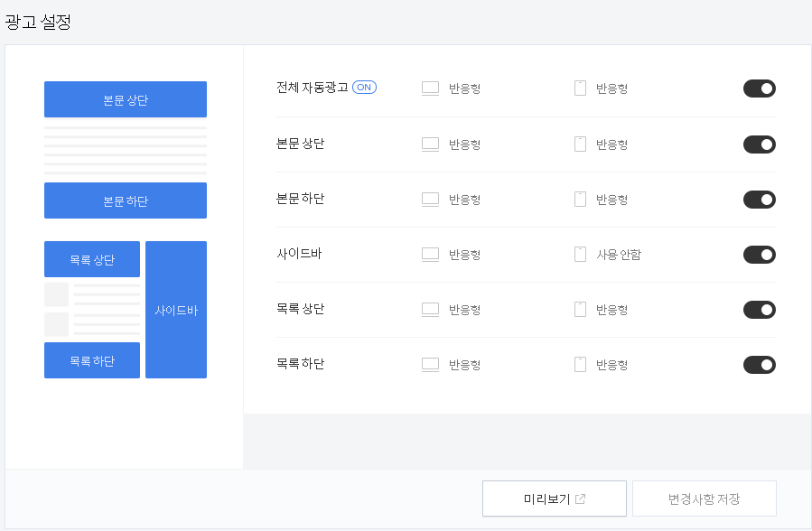This screenshot has width=812, height=531.
Task: Click the 본문 하단 row label in list
Action: pos(301,198)
